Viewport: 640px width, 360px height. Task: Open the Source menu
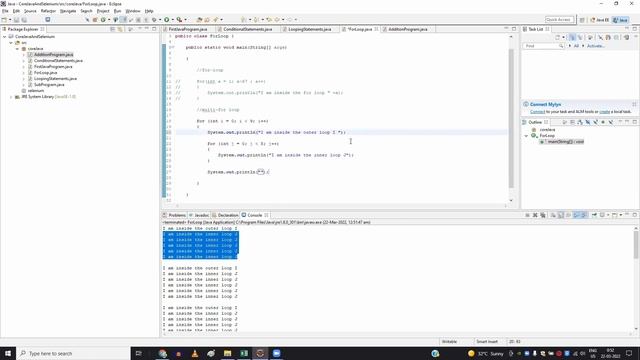[x=30, y=11]
